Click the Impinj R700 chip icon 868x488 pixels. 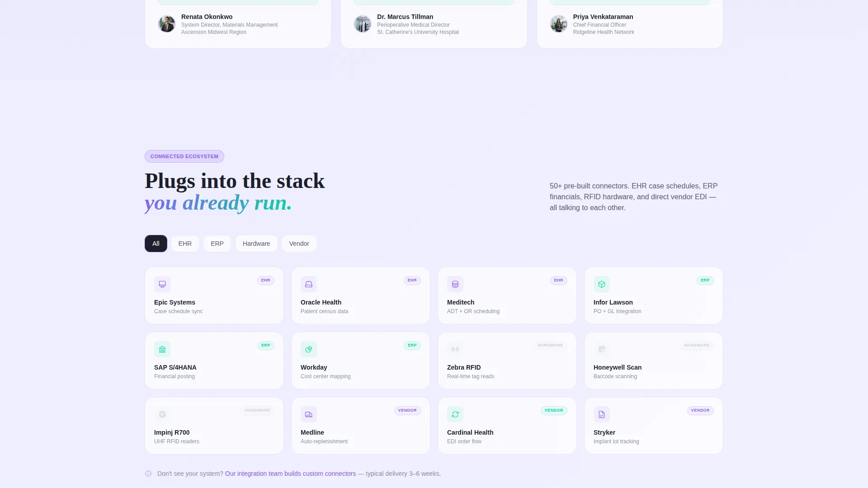(162, 414)
